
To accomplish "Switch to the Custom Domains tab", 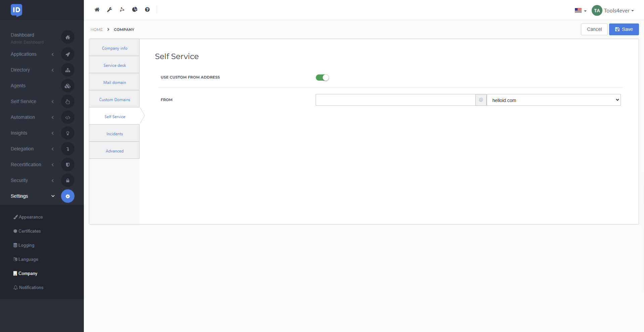I will [114, 99].
